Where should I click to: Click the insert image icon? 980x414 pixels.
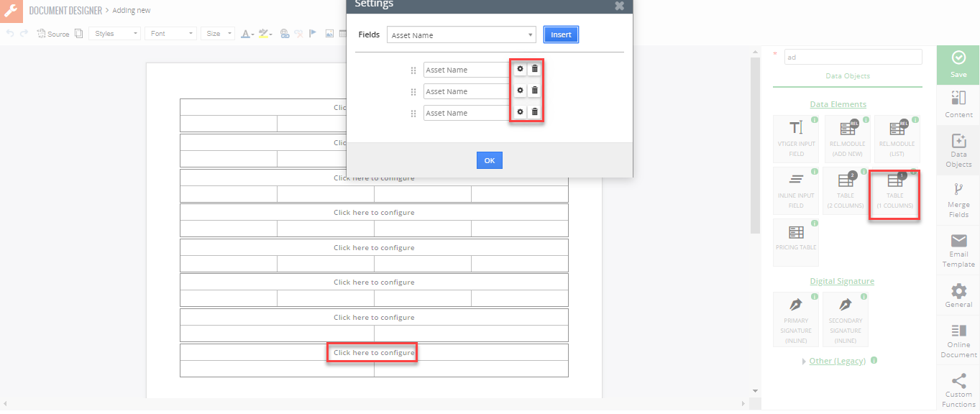click(329, 34)
